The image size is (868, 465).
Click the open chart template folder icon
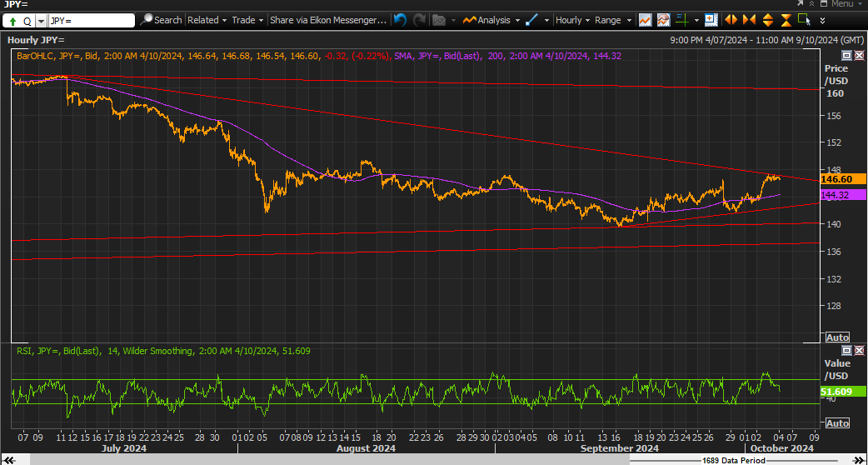tap(439, 20)
